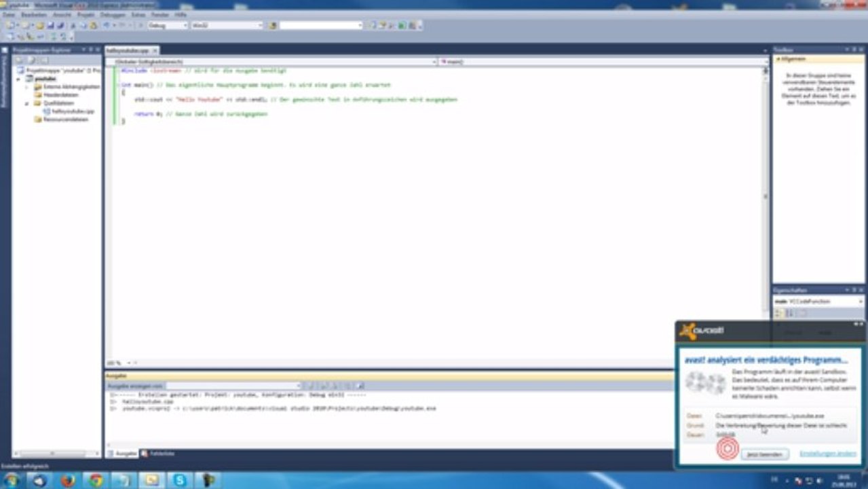Open the Debuggen menu

(x=113, y=14)
